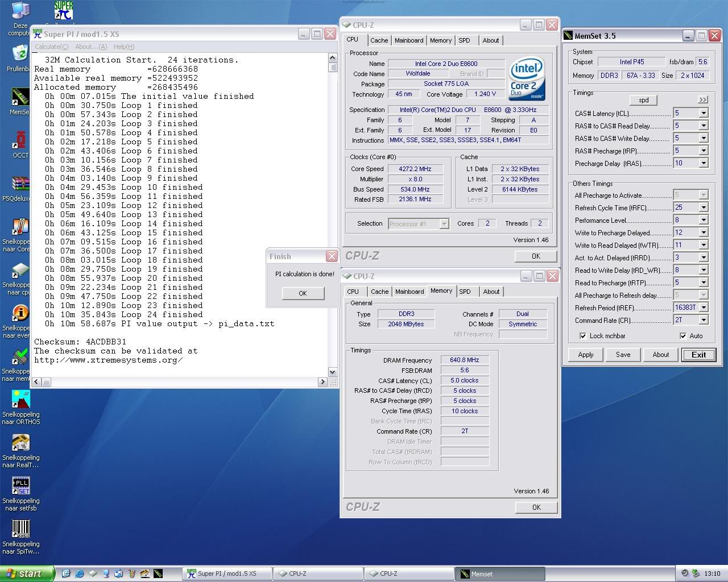Click the clock showing 13:10

[712, 573]
